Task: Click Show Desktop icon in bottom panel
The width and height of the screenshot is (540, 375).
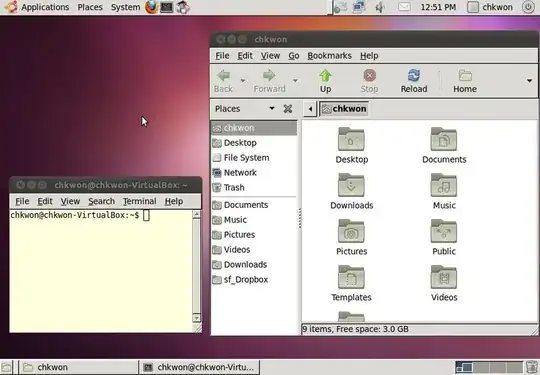Action: click(x=7, y=367)
